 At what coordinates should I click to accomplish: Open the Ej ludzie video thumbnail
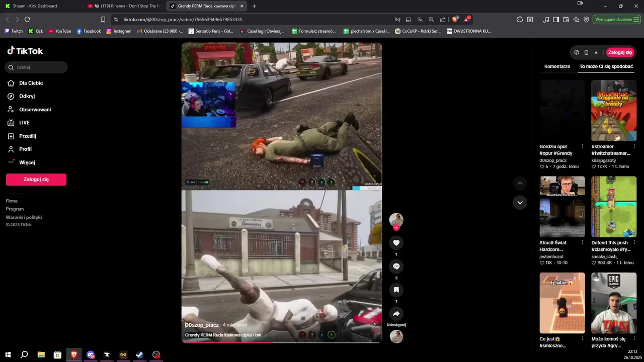(562, 303)
